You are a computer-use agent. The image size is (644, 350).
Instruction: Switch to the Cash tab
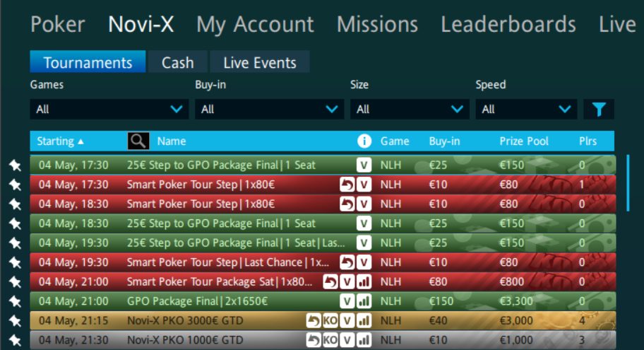(177, 62)
